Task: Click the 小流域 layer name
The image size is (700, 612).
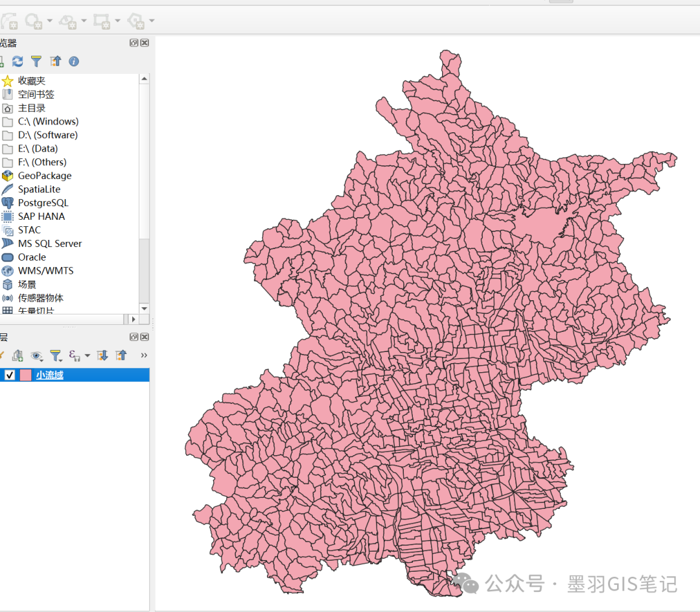Action: point(49,375)
